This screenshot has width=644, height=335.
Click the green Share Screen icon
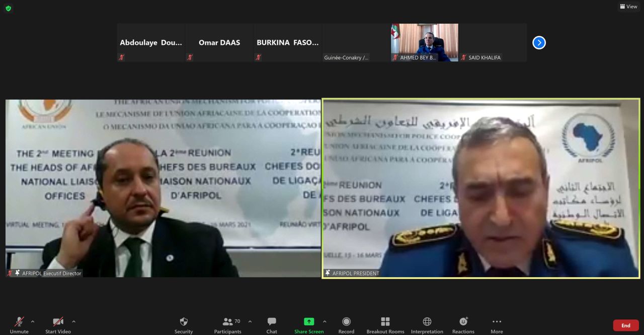click(309, 322)
